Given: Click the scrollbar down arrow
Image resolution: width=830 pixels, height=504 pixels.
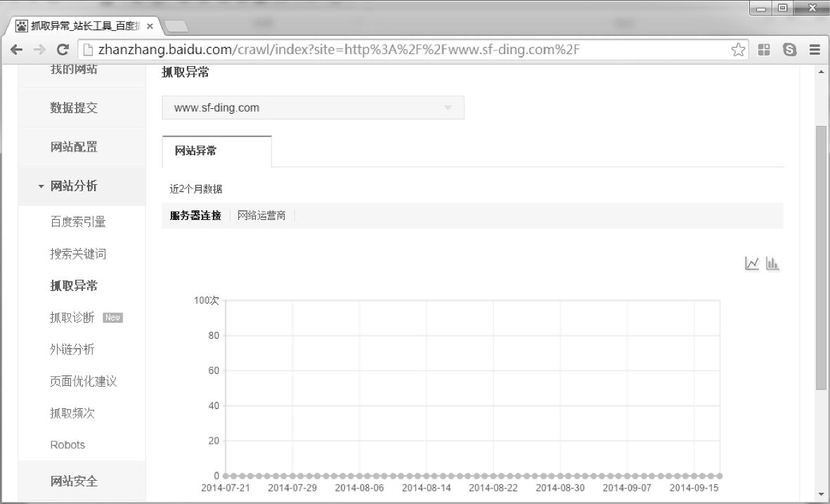Looking at the screenshot, I should click(821, 495).
